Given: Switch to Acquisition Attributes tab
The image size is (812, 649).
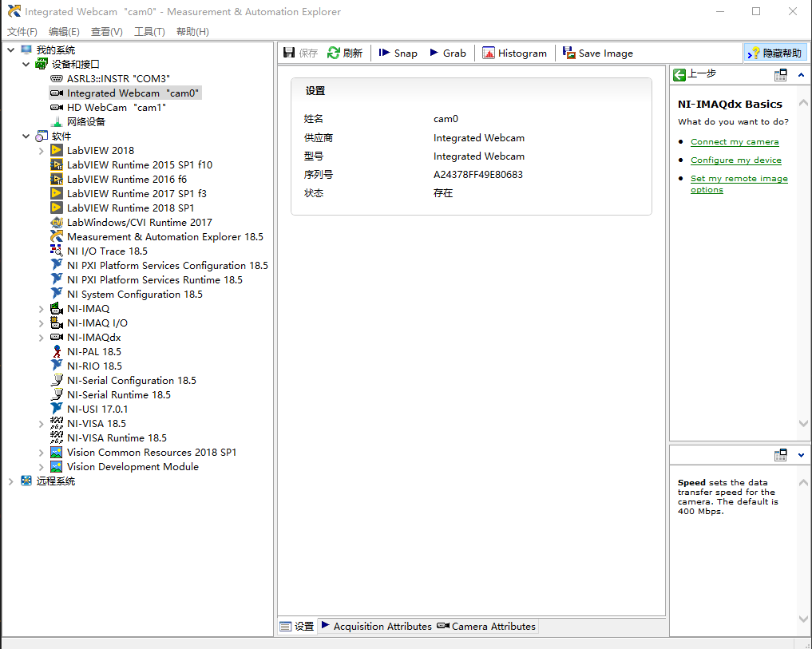Looking at the screenshot, I should pyautogui.click(x=377, y=626).
